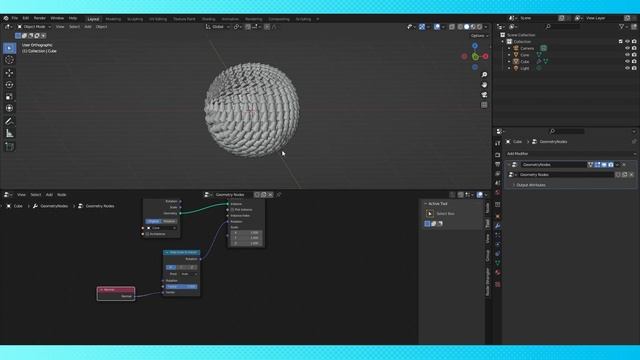Click the blue Z axis gizmo on top
Image resolution: width=640 pixels, height=360 pixels.
coord(475,46)
